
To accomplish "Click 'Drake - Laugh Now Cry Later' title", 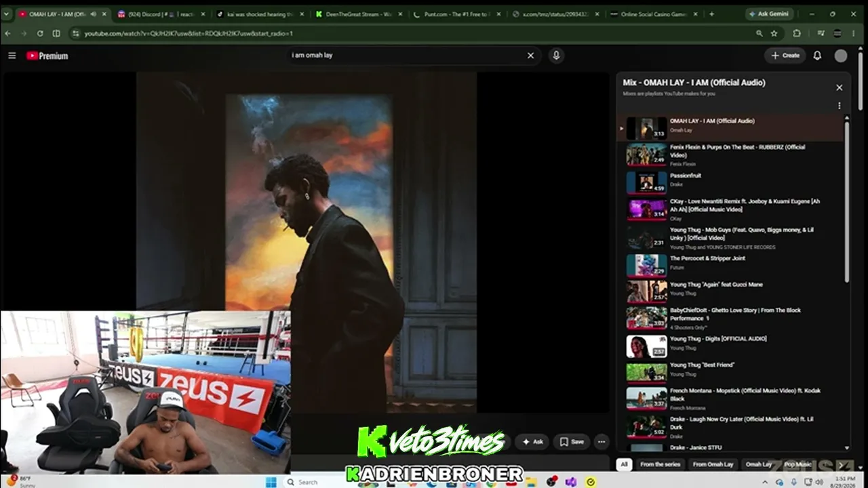I will coord(743,422).
